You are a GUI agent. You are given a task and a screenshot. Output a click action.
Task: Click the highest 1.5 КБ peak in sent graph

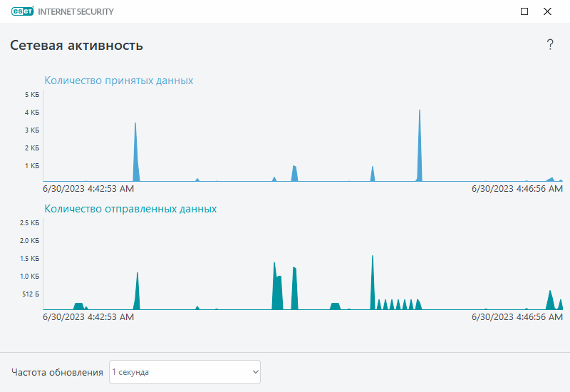(x=373, y=282)
